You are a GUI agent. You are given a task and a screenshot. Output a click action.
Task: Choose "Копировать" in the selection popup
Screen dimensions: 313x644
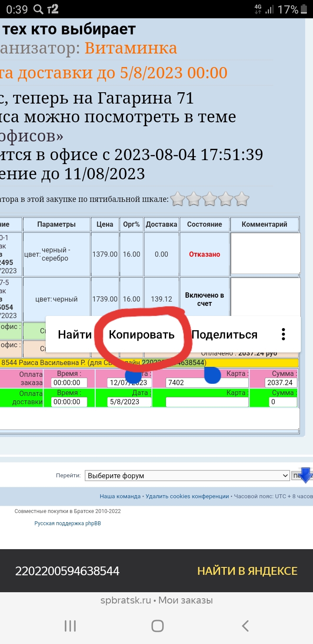coord(141,335)
